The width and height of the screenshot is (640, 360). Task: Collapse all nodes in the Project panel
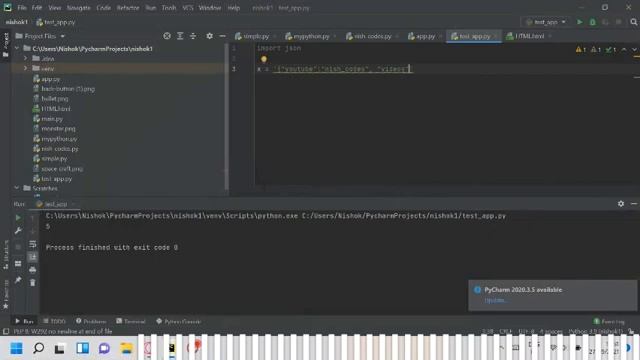193,36
